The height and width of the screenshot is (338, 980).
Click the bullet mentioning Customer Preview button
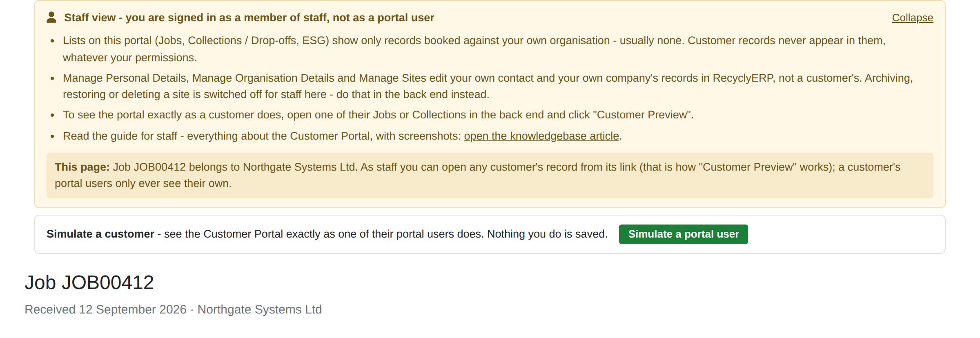coord(378,115)
